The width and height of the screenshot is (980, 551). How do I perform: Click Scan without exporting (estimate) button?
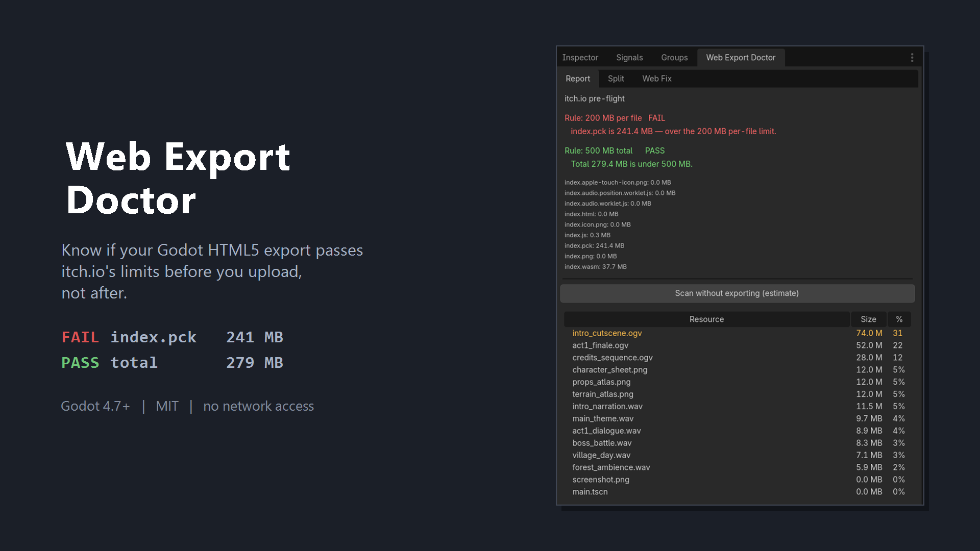click(x=737, y=293)
